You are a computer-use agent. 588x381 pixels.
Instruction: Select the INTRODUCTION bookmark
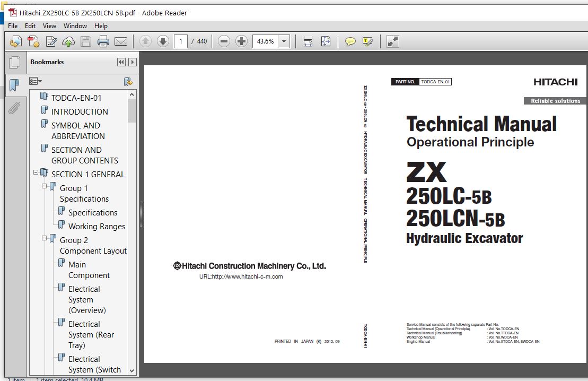click(x=80, y=112)
